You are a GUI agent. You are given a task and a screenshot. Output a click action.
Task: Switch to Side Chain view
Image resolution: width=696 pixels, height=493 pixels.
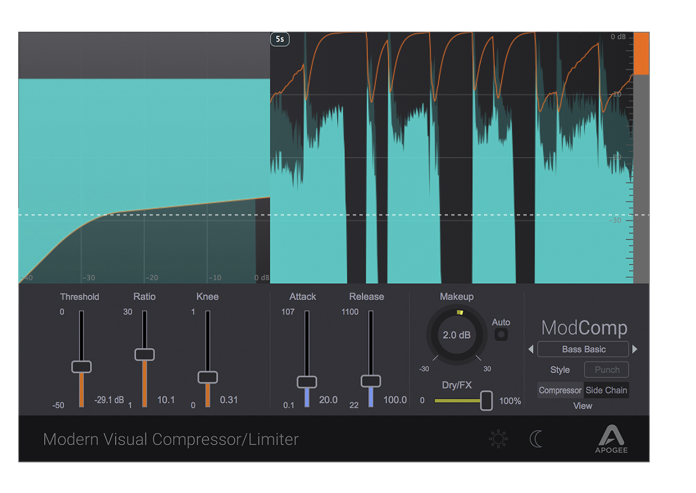coord(606,390)
